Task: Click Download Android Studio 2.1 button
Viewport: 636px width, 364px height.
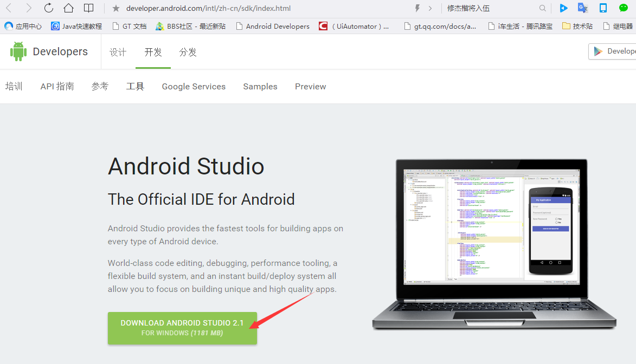Action: pos(182,328)
